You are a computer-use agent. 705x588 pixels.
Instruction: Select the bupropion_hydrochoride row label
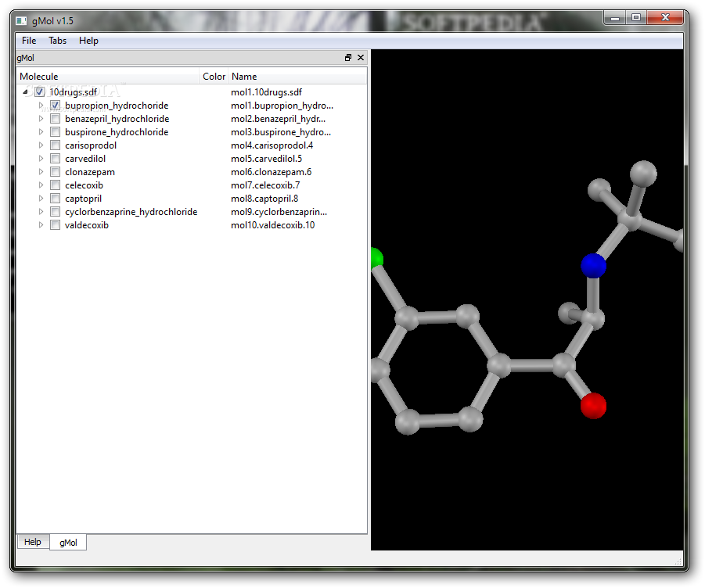coord(117,105)
